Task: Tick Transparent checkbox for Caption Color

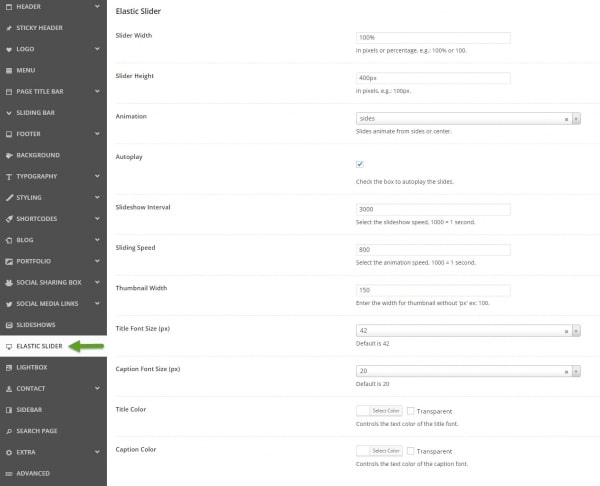Action: tap(410, 451)
